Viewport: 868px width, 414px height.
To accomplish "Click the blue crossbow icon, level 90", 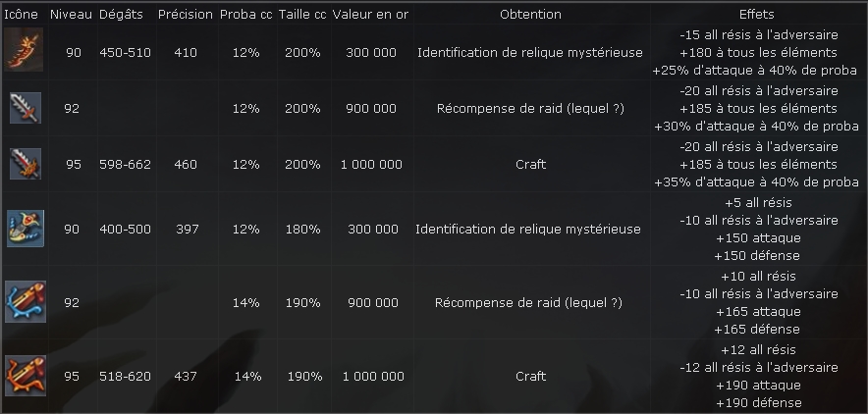I will (x=26, y=229).
